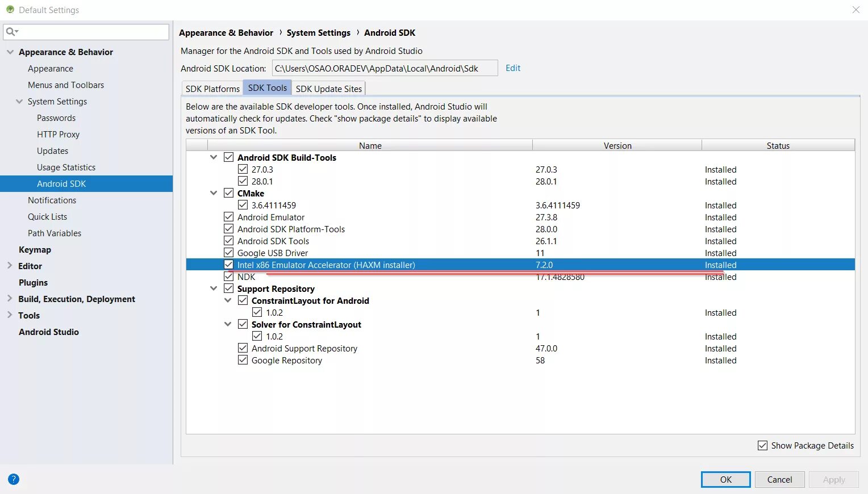The height and width of the screenshot is (494, 868).
Task: Open Usage Statistics settings
Action: [66, 167]
